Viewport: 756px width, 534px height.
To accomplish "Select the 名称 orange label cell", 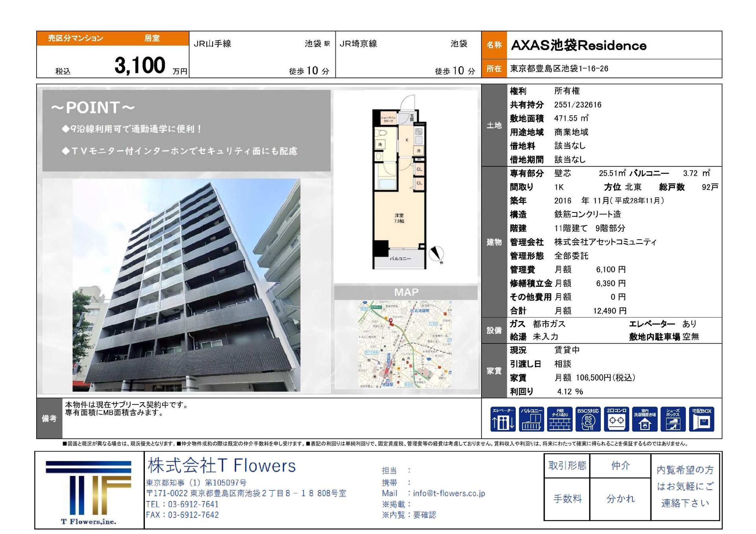I will point(494,45).
